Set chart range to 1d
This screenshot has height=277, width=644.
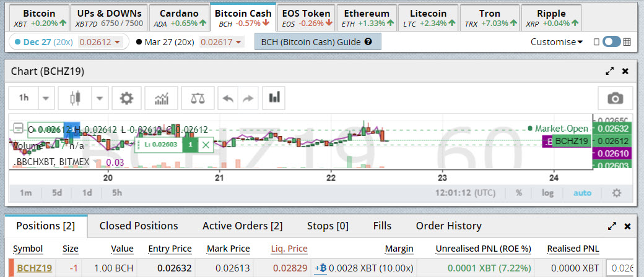pos(87,193)
